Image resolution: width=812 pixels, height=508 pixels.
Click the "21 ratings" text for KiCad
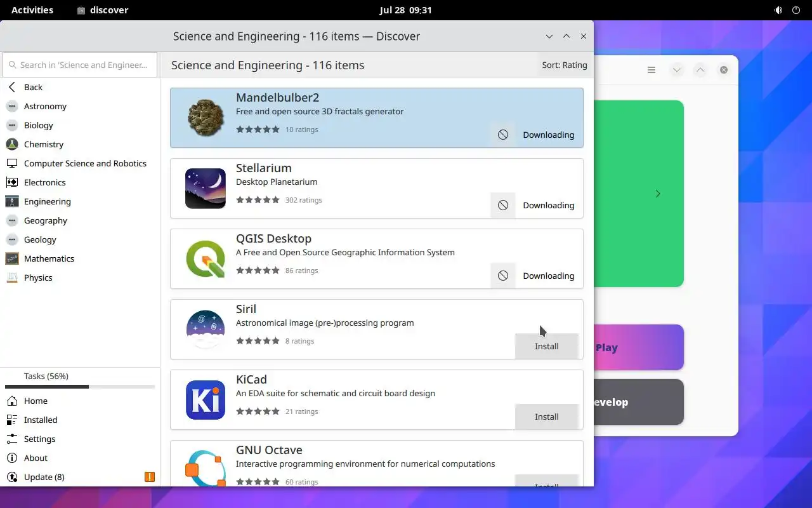(302, 411)
